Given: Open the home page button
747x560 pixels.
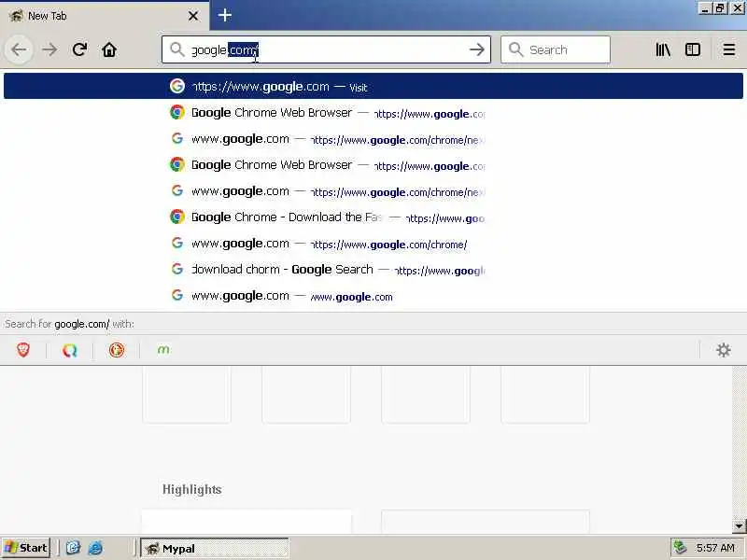Looking at the screenshot, I should click(x=109, y=49).
